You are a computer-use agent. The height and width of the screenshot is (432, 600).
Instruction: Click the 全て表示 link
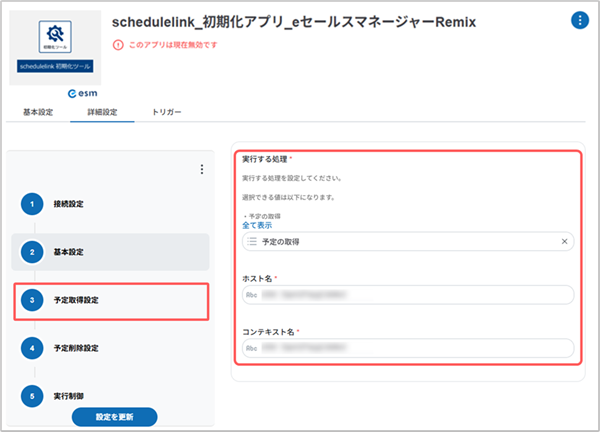(259, 226)
